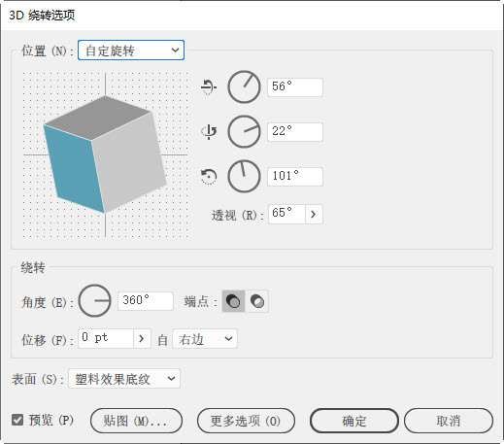Open the 表面 surface dropdown
Screen dimensions: 504x444
tap(124, 378)
